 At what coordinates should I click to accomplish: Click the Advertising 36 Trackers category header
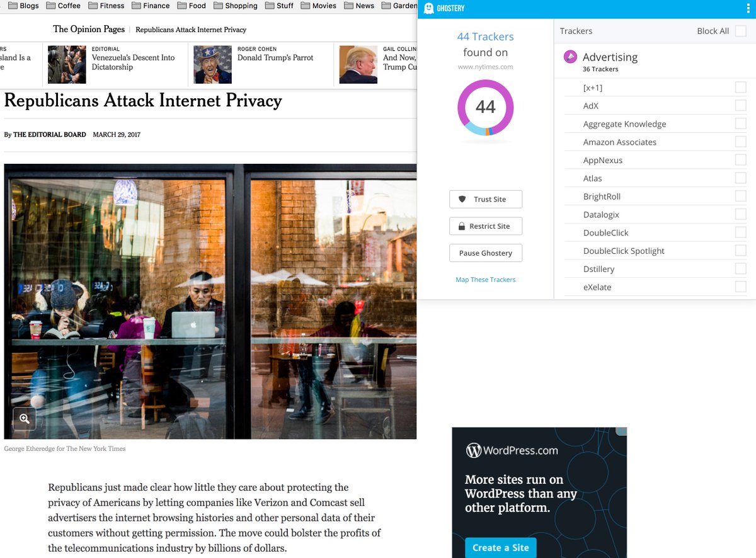(x=655, y=62)
